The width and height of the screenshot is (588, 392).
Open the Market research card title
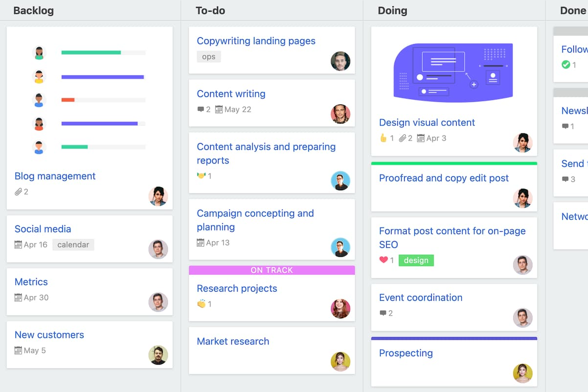click(x=233, y=342)
